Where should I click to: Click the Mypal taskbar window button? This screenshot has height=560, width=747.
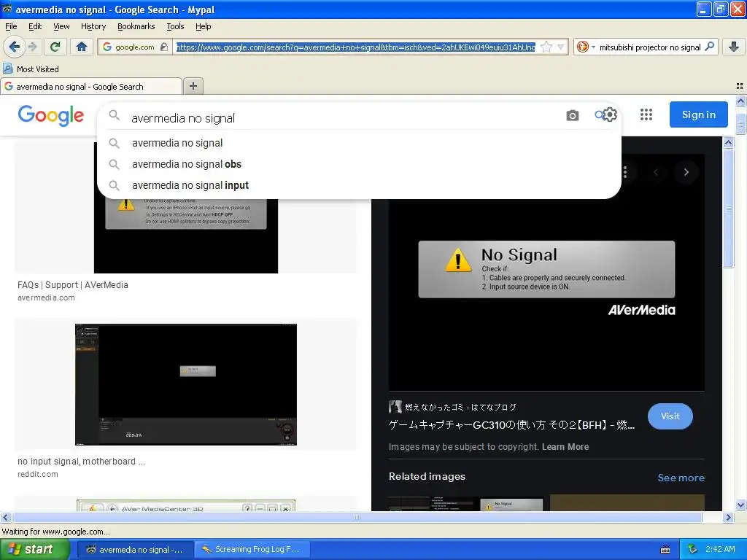[x=135, y=550]
